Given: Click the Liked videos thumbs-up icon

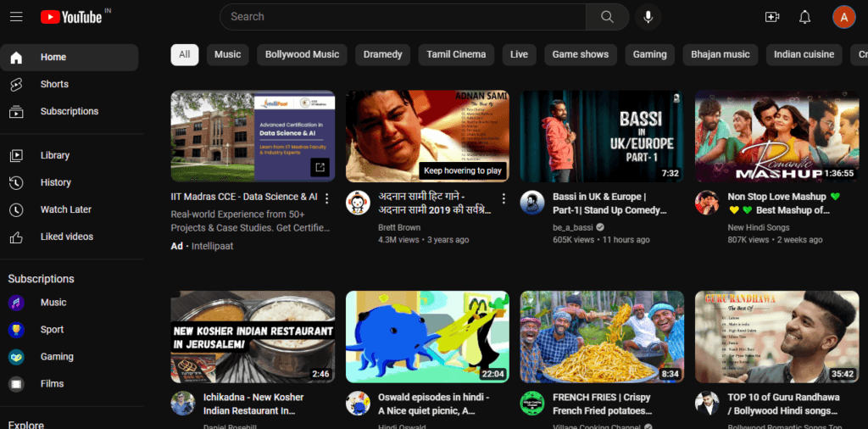Looking at the screenshot, I should click(17, 237).
